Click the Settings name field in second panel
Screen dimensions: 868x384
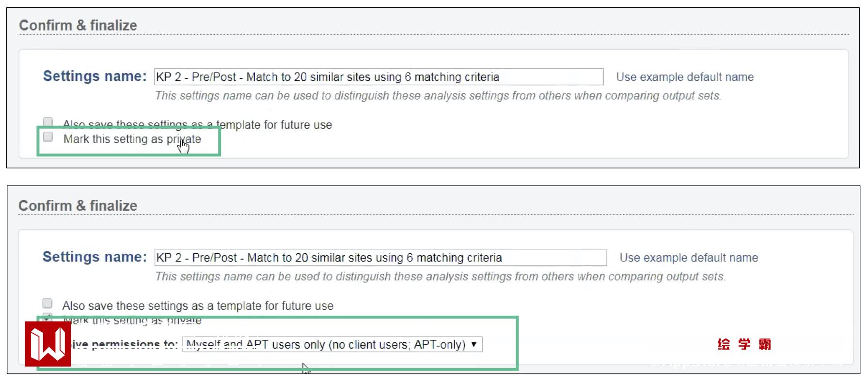(380, 258)
